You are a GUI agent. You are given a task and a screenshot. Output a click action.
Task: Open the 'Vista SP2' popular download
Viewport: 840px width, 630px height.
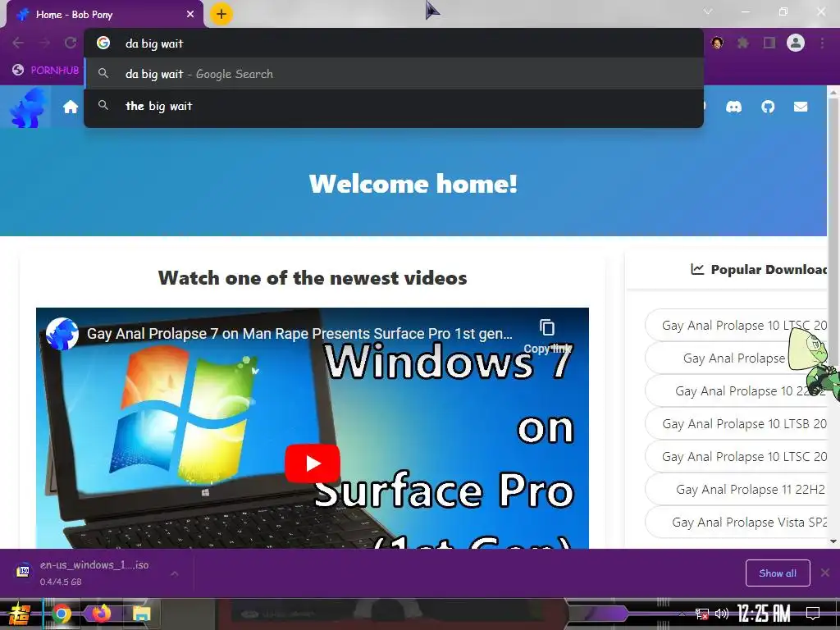(x=737, y=523)
